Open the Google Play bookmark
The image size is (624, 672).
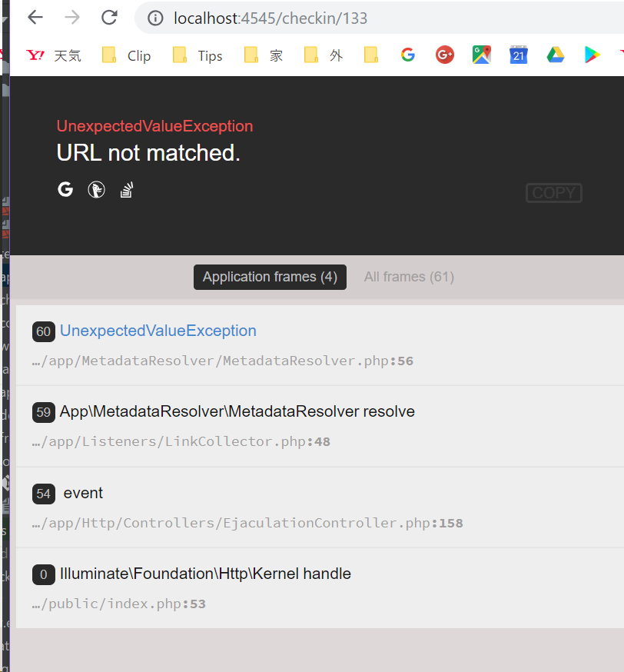tap(592, 55)
